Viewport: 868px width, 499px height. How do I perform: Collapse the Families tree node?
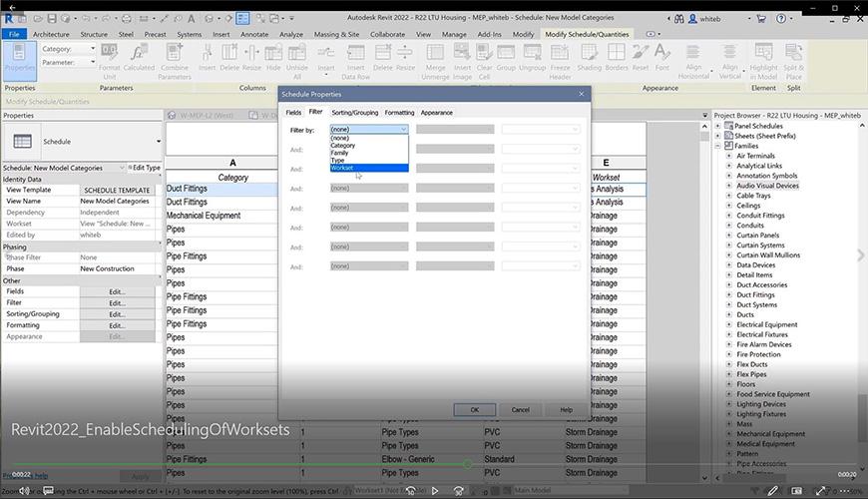tap(718, 146)
